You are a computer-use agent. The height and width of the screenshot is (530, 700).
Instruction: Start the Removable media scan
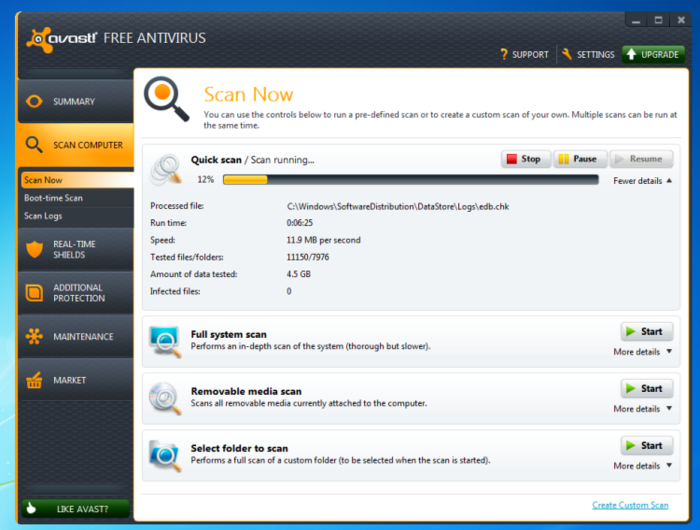coord(646,388)
